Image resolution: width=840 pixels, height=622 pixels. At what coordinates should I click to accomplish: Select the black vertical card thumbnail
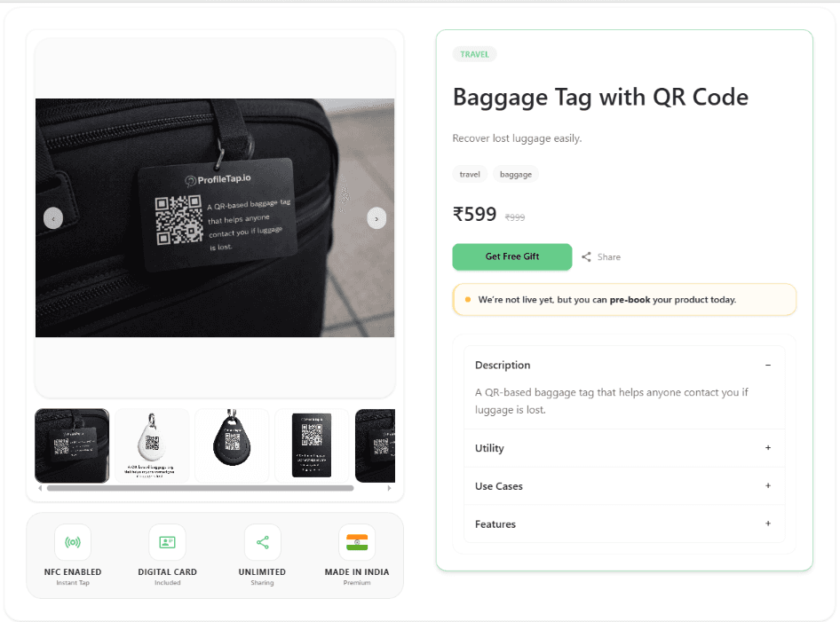pyautogui.click(x=312, y=445)
